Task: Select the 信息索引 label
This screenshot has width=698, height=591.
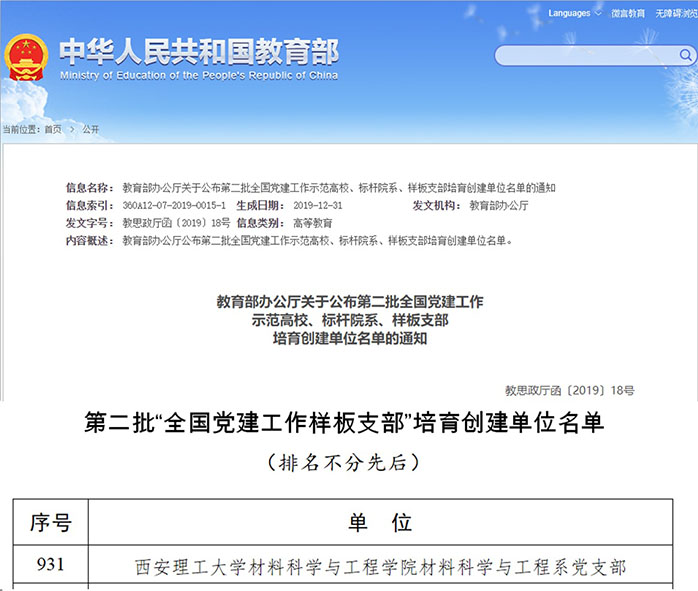Action: pyautogui.click(x=89, y=206)
